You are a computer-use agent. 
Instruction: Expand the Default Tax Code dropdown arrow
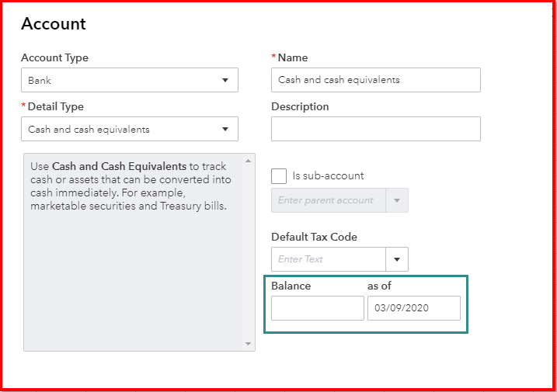click(x=397, y=259)
